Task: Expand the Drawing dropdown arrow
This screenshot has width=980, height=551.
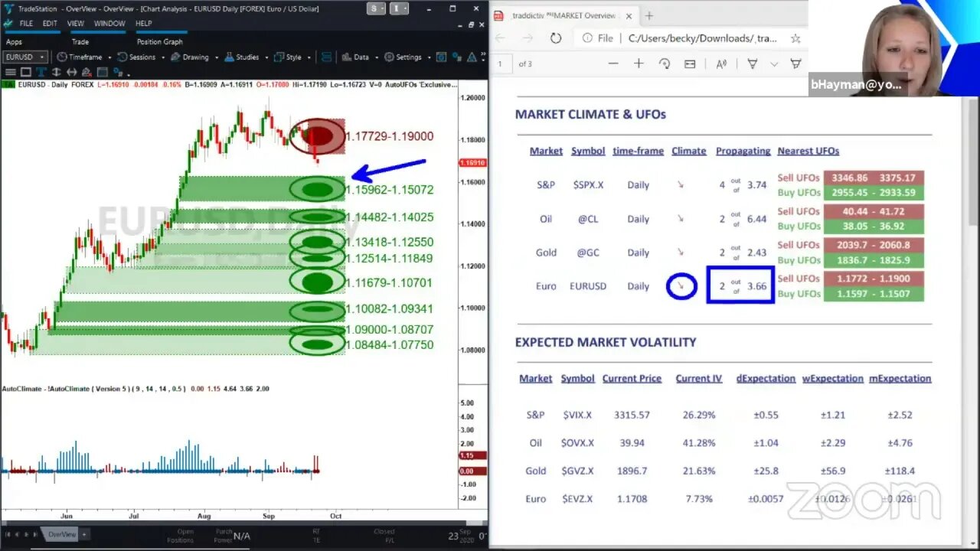Action: tap(217, 57)
